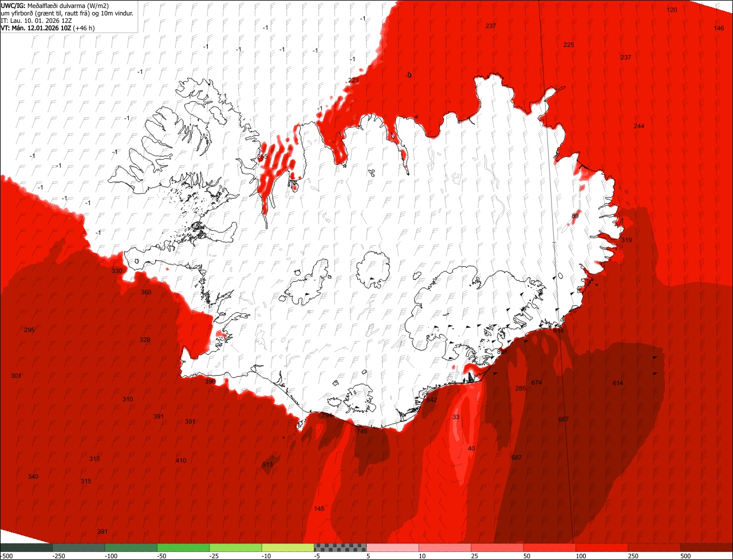Click the valid time 'VT: Mán. 12.01.2026 10Z (+46 h)'

point(48,27)
